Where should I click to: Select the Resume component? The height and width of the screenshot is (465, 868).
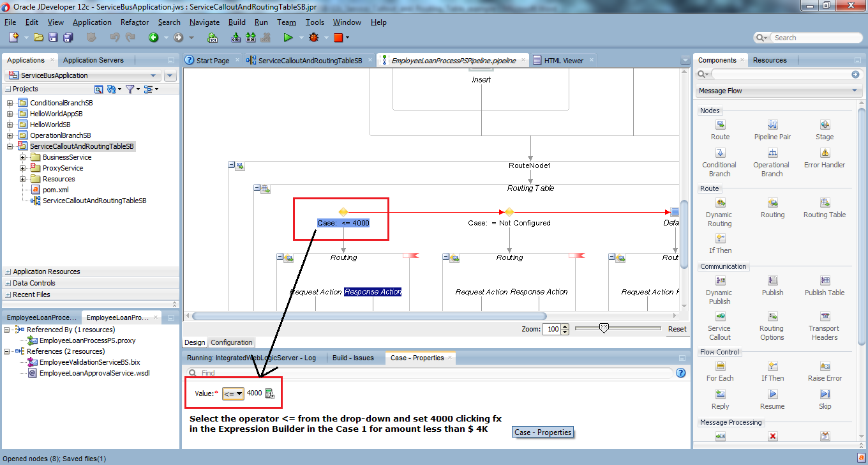click(x=772, y=399)
